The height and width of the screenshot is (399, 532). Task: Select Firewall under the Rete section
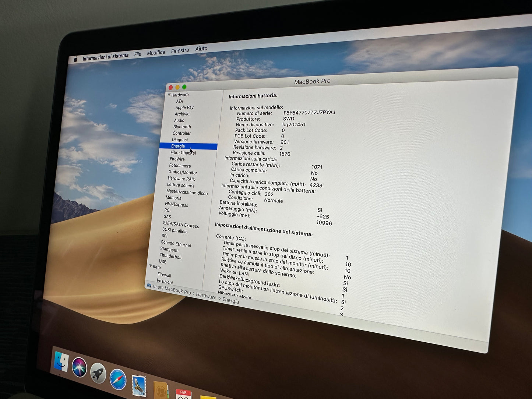164,275
